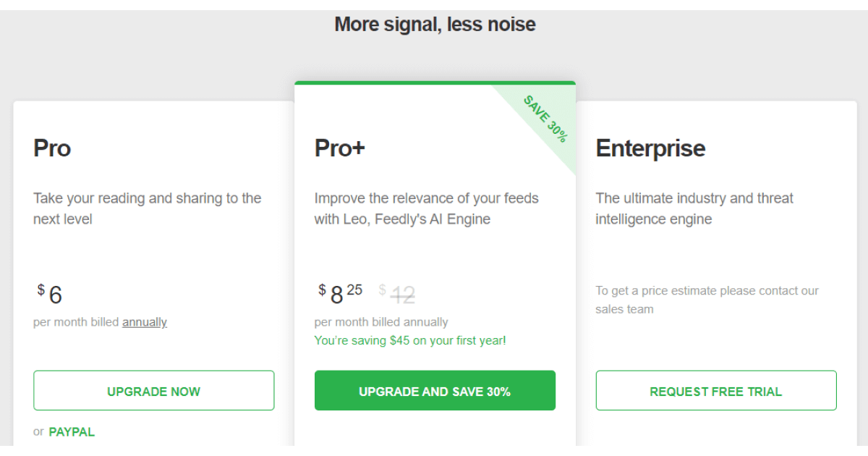Click the UPGRADE NOW button
This screenshot has height=456, width=868.
pos(153,391)
